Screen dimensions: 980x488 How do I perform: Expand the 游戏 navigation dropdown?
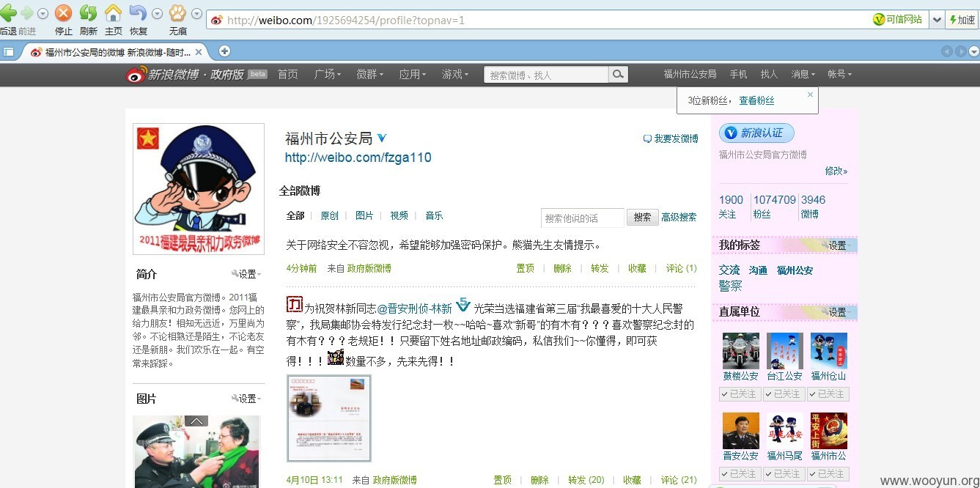(455, 74)
